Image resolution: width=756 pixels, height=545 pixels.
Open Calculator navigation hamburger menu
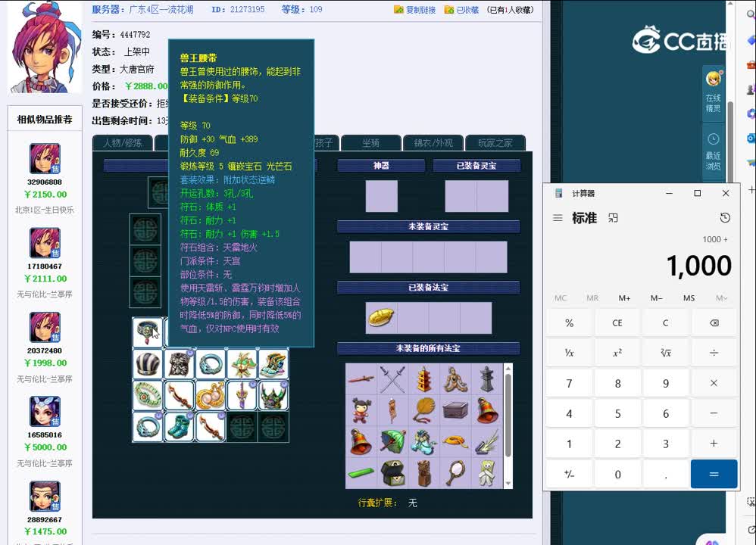(x=558, y=218)
